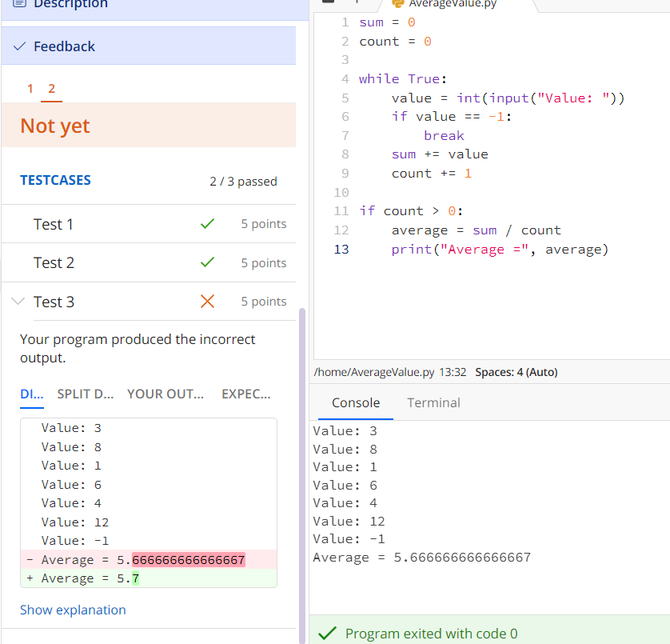Click console output line 'Value: 12'
Image resolution: width=670 pixels, height=644 pixels.
[349, 522]
